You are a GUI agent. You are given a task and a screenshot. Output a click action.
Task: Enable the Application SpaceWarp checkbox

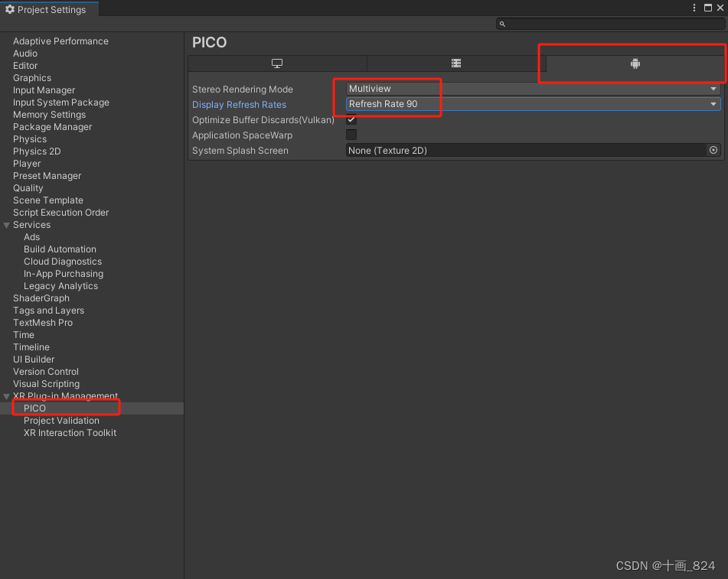351,135
